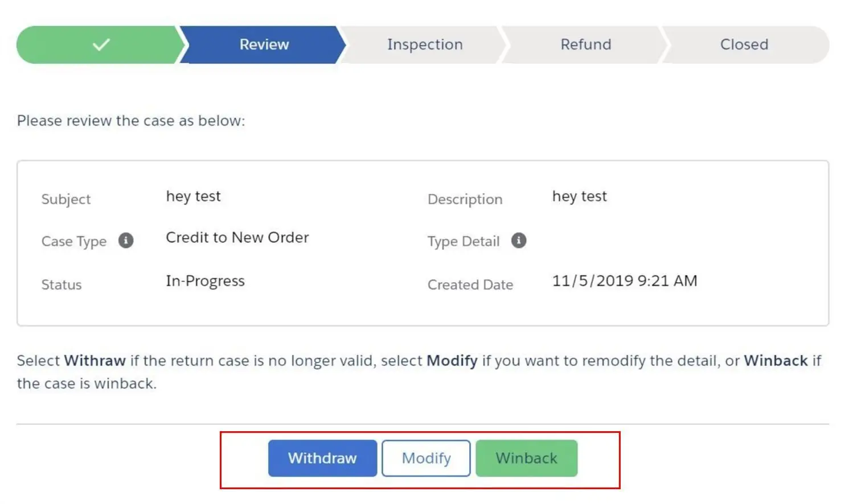Hit the green Winback button

[x=527, y=458]
